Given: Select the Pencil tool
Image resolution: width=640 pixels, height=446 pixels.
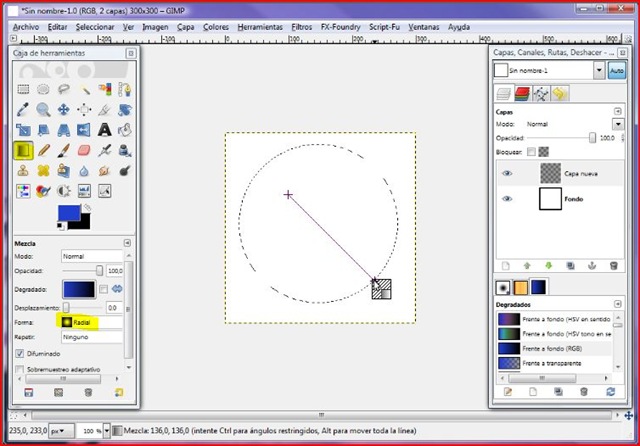Looking at the screenshot, I should [43, 151].
